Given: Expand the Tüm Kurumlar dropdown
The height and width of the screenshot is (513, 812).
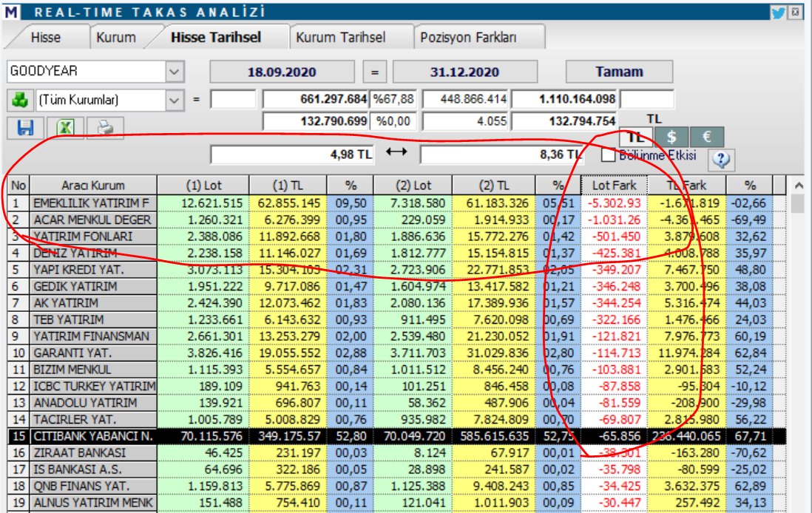Looking at the screenshot, I should [x=174, y=100].
